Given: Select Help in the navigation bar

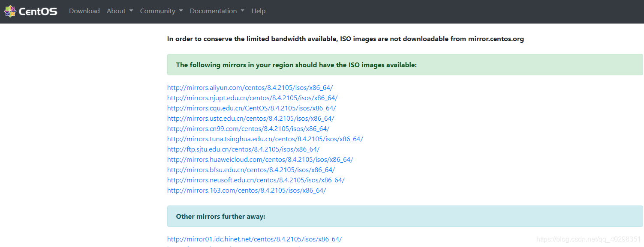Looking at the screenshot, I should point(258,11).
